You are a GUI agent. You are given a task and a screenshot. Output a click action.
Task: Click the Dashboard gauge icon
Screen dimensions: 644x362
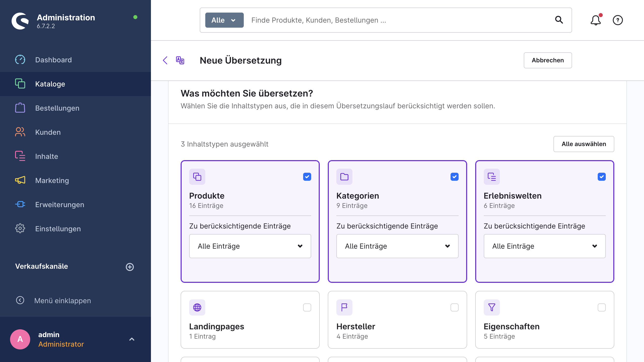point(20,60)
